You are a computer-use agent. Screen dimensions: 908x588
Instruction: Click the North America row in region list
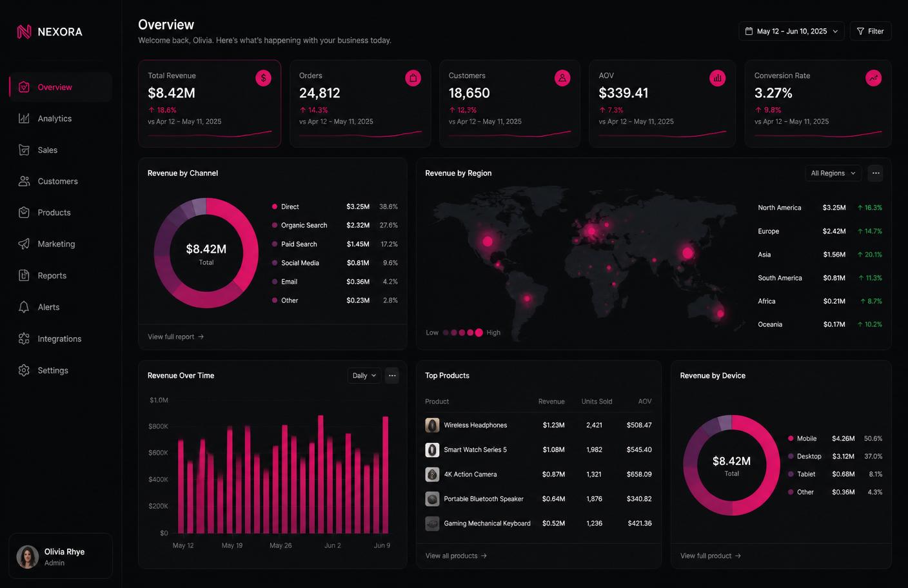[820, 208]
